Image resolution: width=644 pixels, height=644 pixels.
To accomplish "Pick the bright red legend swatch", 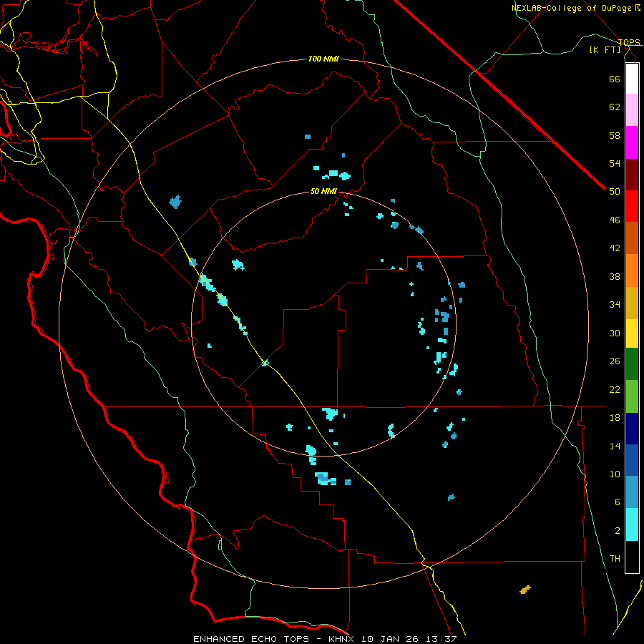I will point(632,206).
